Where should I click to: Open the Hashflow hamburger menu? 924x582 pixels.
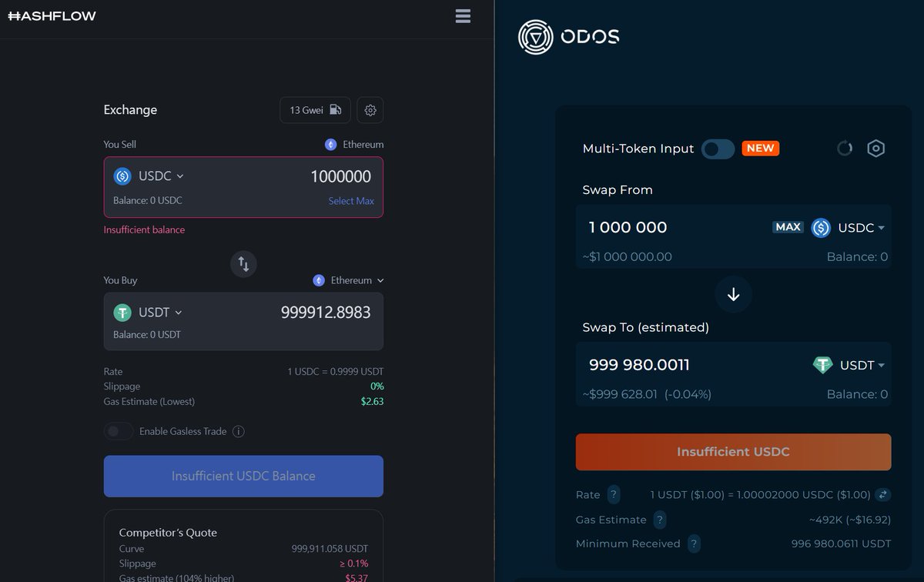click(x=463, y=16)
